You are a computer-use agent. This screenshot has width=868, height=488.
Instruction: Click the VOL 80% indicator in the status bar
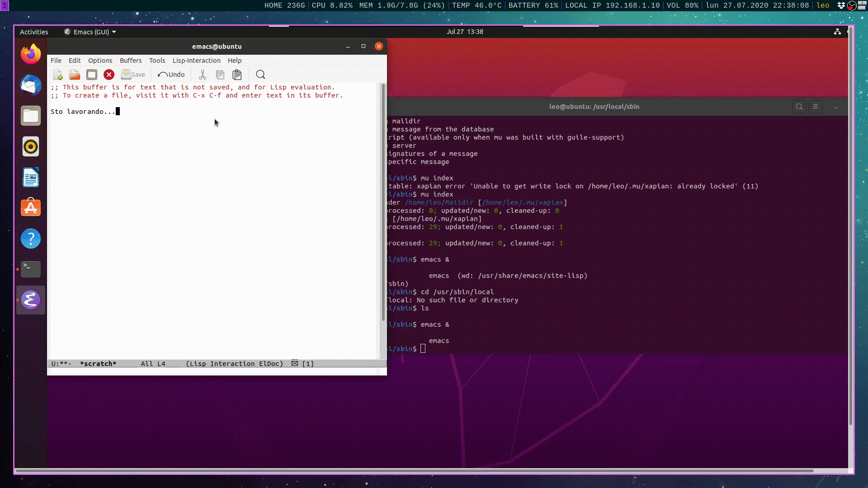pos(682,5)
